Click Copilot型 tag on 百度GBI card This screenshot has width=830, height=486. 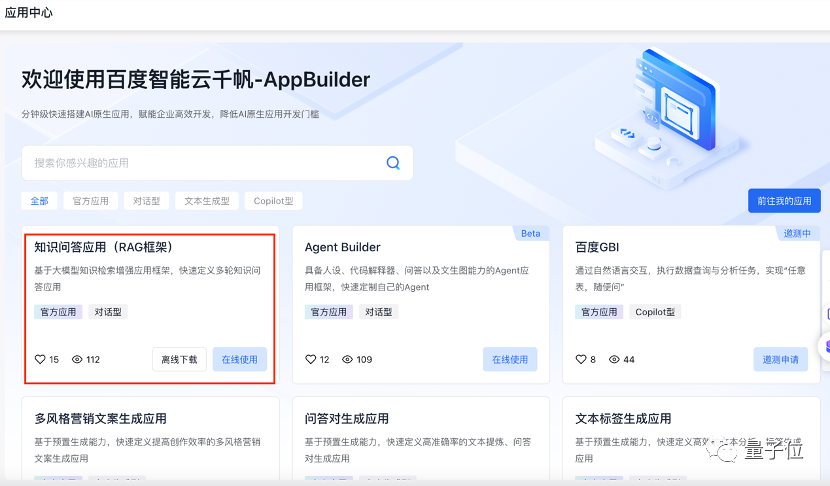tap(655, 312)
